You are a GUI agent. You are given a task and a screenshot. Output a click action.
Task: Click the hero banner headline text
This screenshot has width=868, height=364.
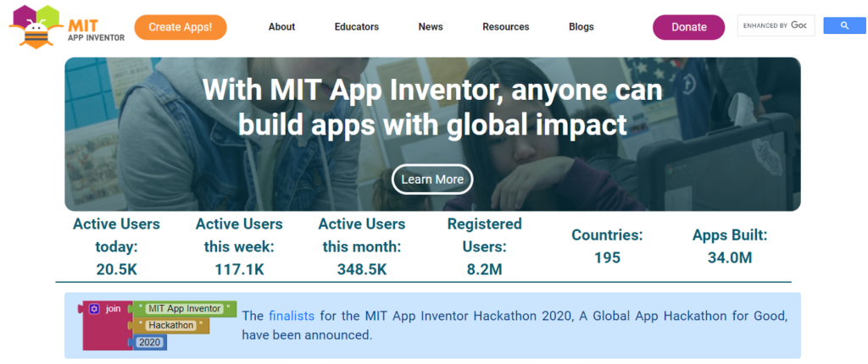[432, 108]
